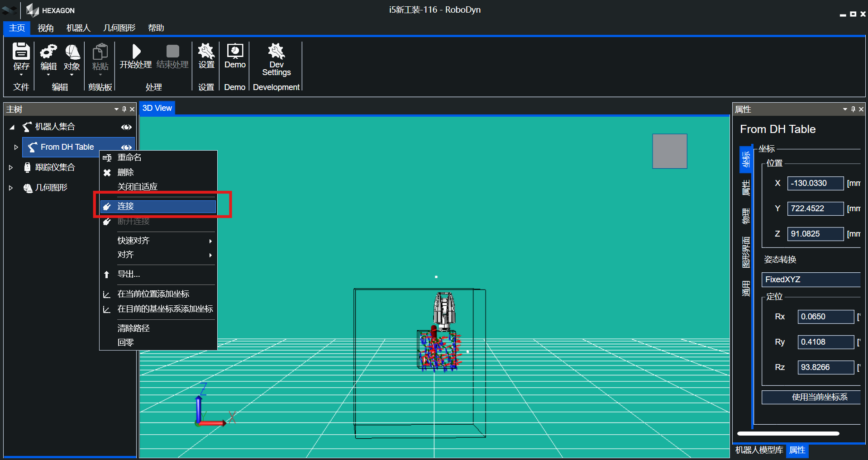
Task: Open the FixedXYZ pose conversion dropdown
Action: coord(811,280)
